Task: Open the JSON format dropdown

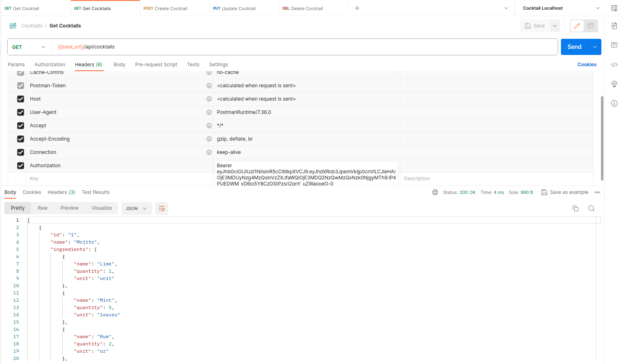Action: click(136, 208)
